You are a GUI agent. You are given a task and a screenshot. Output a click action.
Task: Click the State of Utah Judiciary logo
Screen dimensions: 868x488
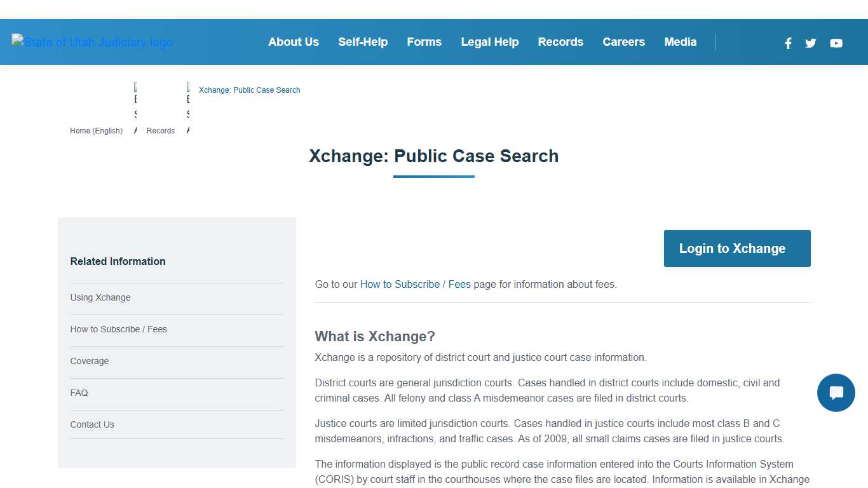click(x=92, y=42)
